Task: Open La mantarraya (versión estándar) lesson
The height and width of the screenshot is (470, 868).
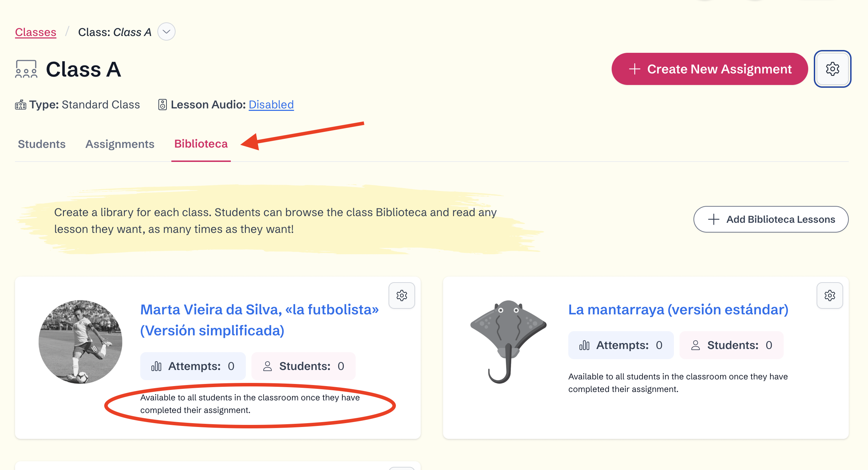Action: [x=678, y=309]
